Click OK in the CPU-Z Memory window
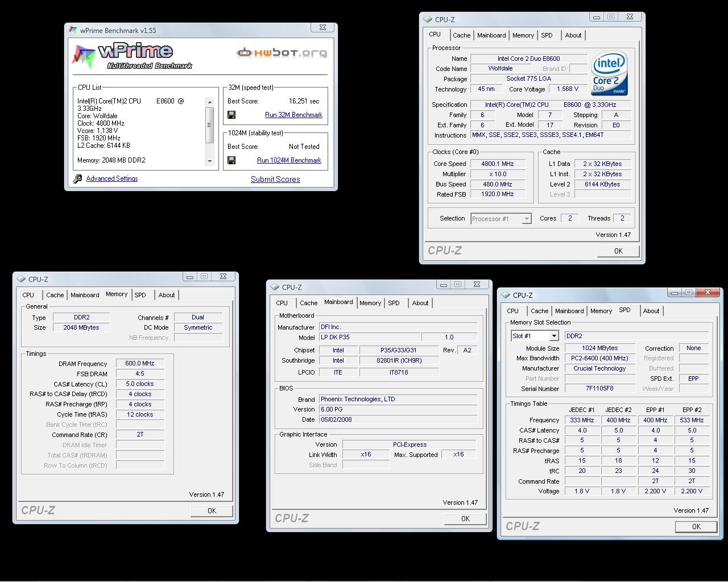This screenshot has height=582, width=728. tap(212, 510)
